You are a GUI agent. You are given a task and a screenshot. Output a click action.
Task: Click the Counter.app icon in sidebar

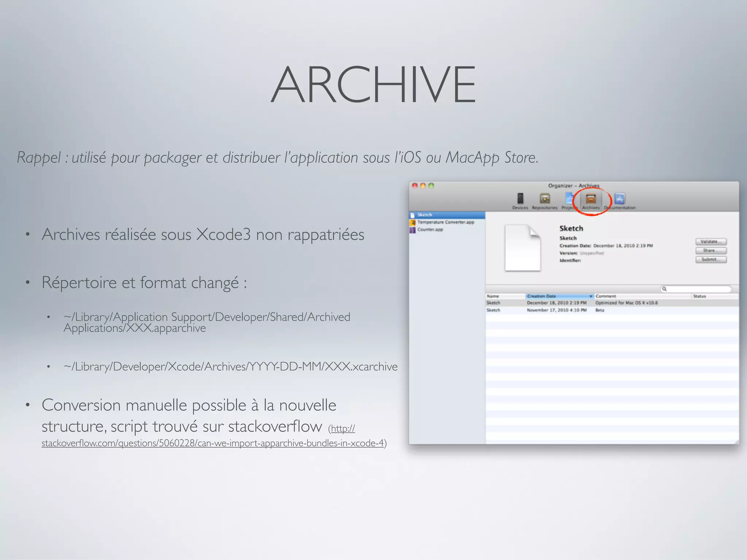pos(413,230)
